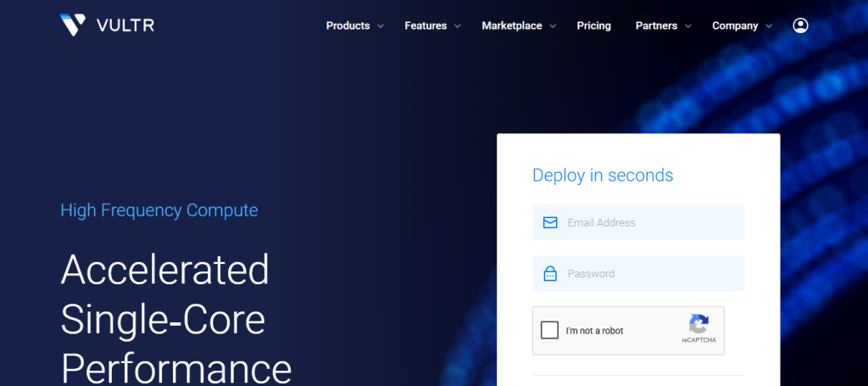Expand the Marketplace dropdown chevron

point(553,26)
